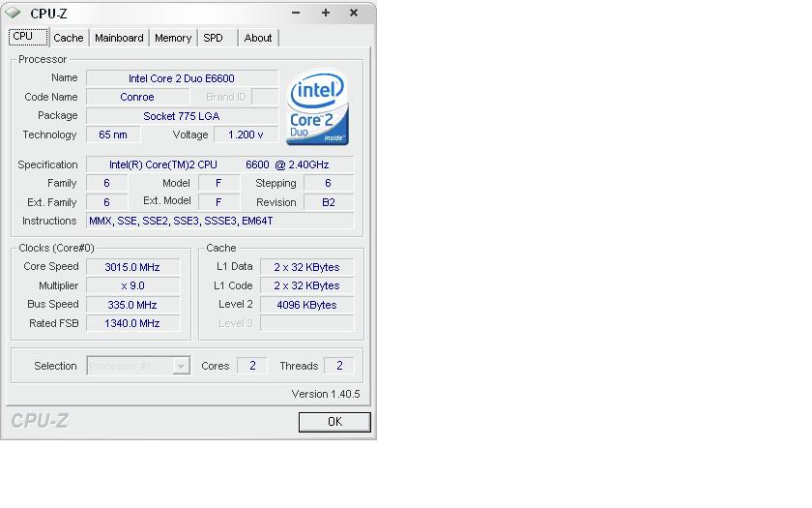Click the Ext. Model value F
This screenshot has height=508, width=812.
click(218, 202)
